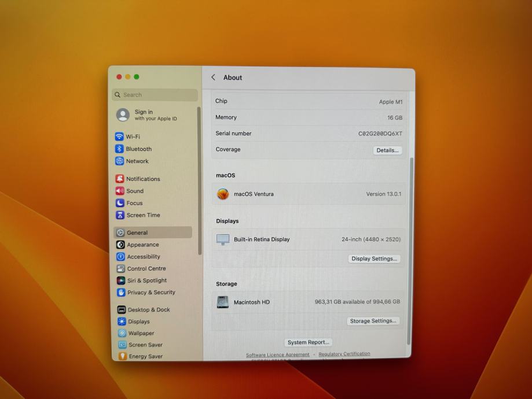The image size is (532, 399).
Task: Click the Bluetooth sidebar icon
Action: point(119,149)
